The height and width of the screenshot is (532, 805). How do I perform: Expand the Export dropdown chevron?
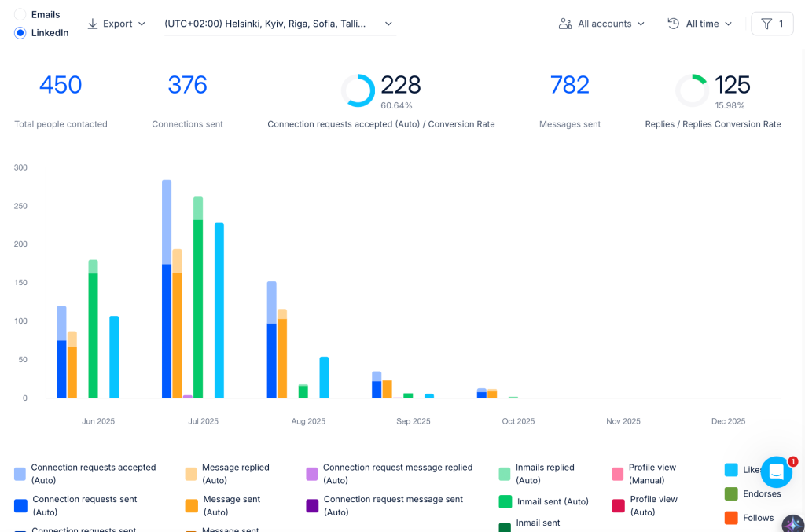142,24
